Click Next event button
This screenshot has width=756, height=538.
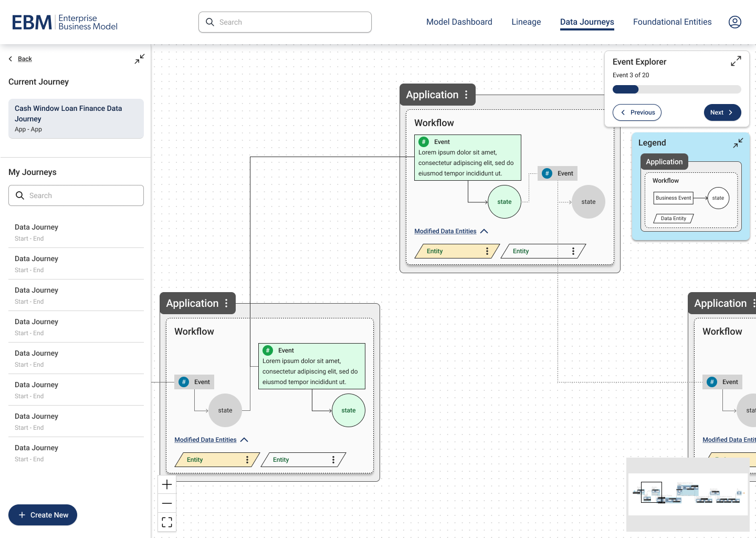tap(722, 112)
